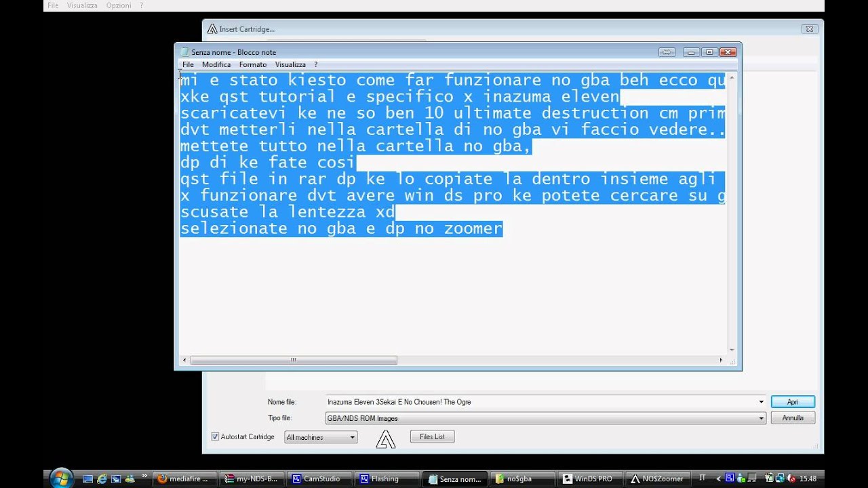Click Show Desktop icon in quick launch
Image resolution: width=868 pixels, height=488 pixels.
coord(87,479)
